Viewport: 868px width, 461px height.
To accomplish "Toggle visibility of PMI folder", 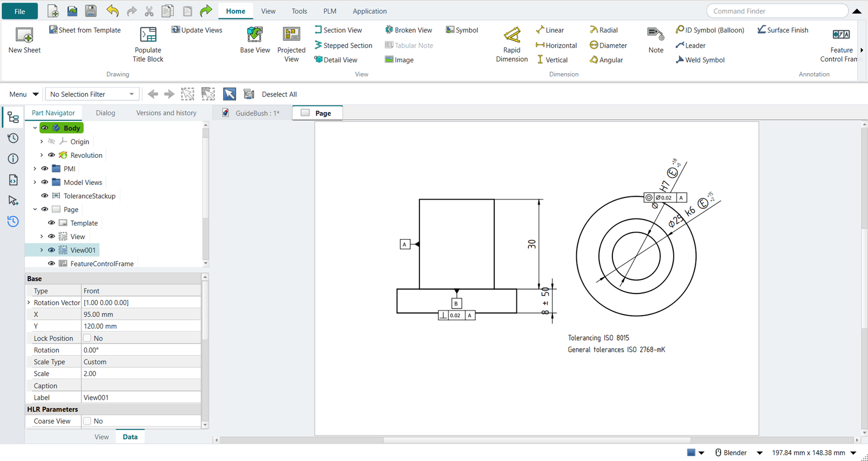I will tap(45, 169).
